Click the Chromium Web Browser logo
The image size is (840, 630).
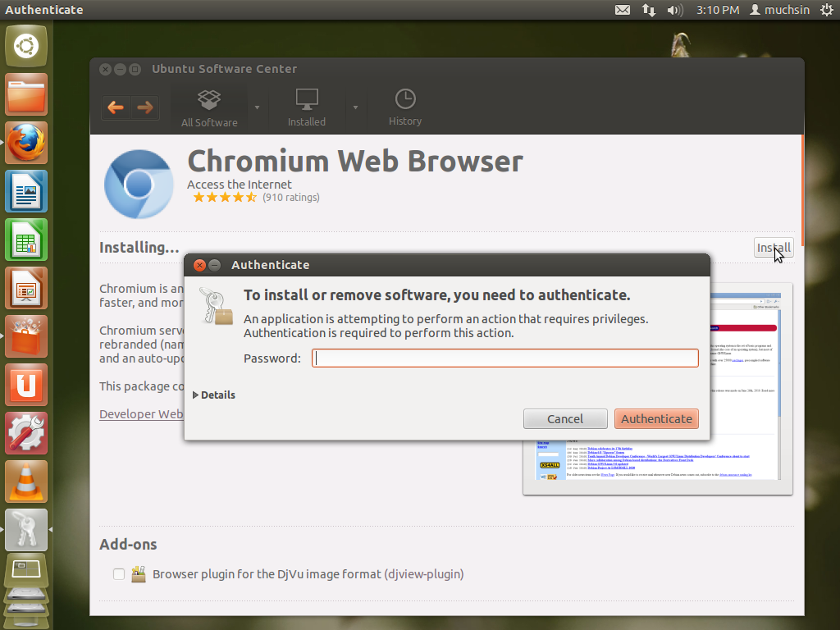[x=139, y=185]
